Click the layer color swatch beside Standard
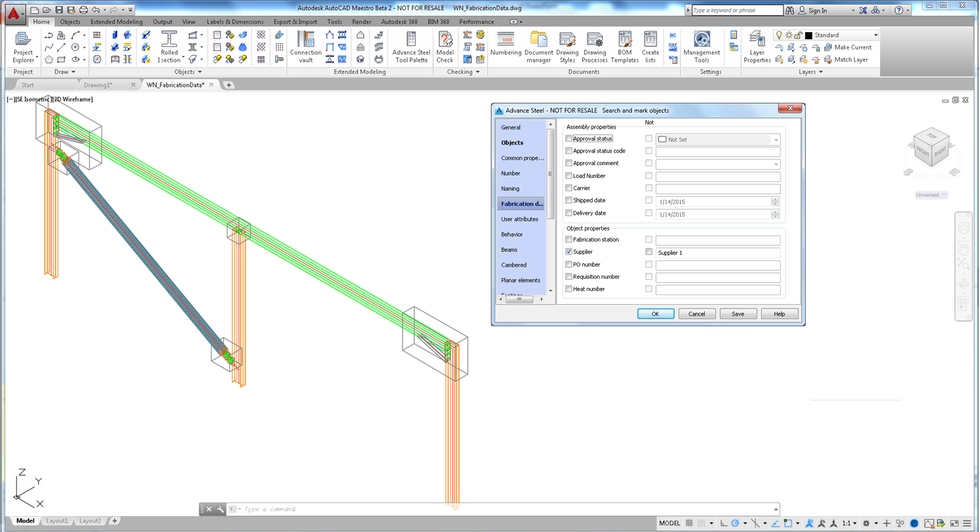The width and height of the screenshot is (980, 532). pos(808,35)
